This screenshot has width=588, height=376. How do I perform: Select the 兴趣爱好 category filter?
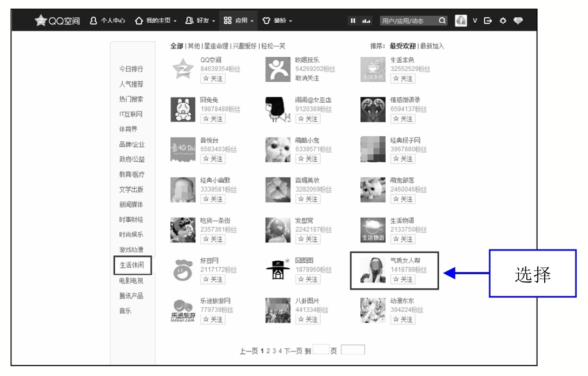click(x=245, y=46)
